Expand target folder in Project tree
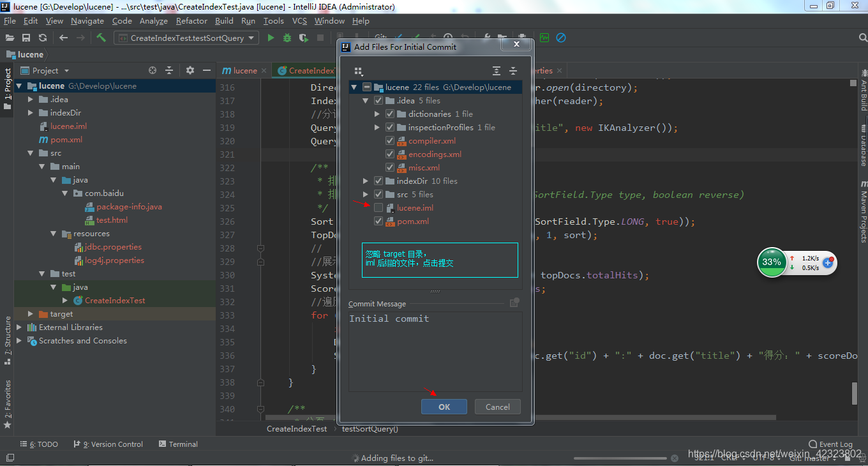Viewport: 868px width, 466px height. coord(31,313)
